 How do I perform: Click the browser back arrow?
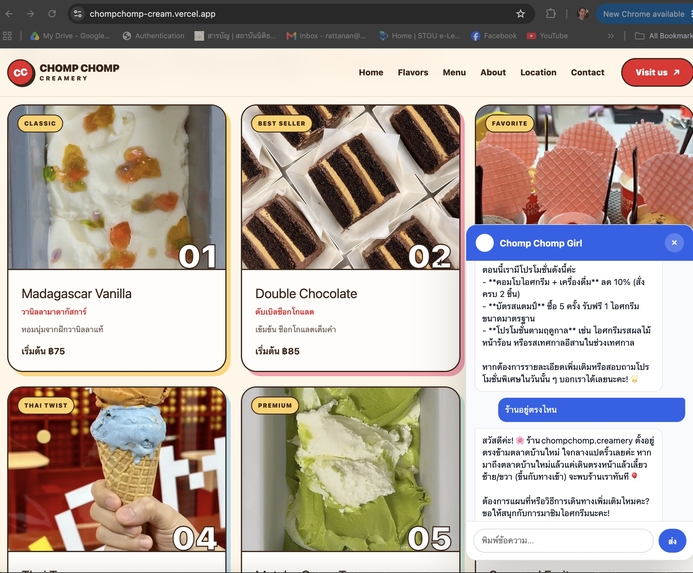tap(9, 14)
